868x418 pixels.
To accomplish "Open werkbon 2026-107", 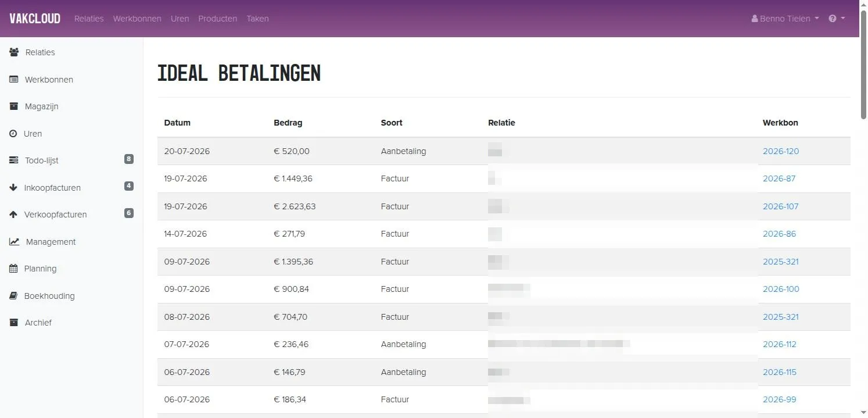I will (x=781, y=206).
